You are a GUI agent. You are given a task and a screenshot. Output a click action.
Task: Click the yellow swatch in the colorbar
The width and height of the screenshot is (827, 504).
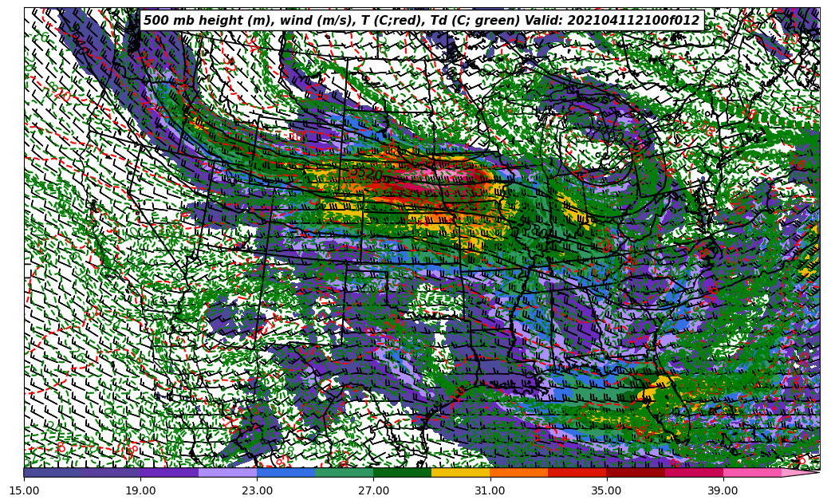click(x=460, y=473)
